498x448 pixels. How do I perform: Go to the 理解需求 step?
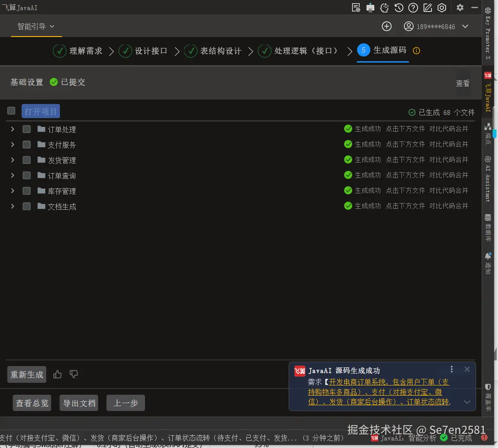click(x=78, y=51)
